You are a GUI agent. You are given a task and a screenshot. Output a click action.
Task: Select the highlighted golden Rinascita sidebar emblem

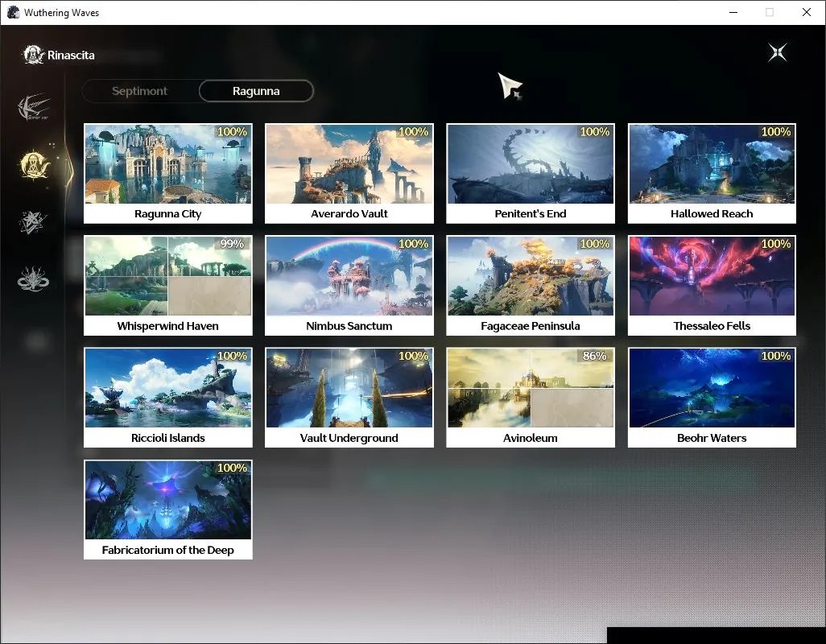click(35, 165)
